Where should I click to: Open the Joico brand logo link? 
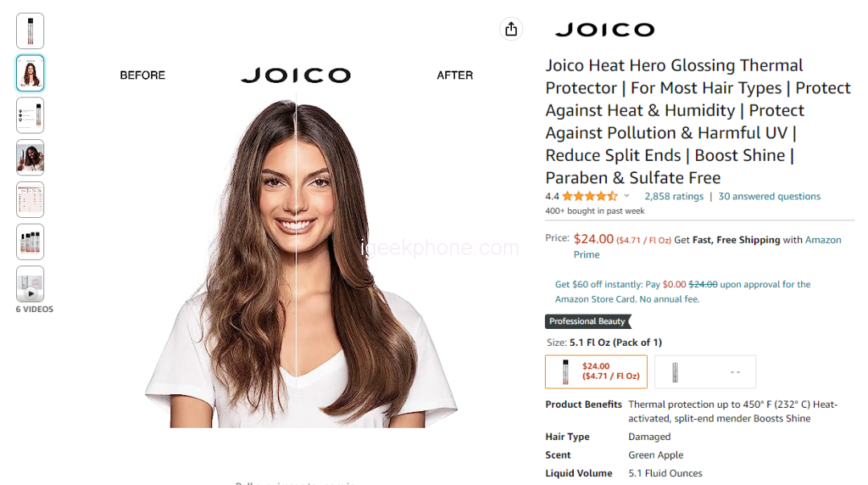(604, 30)
